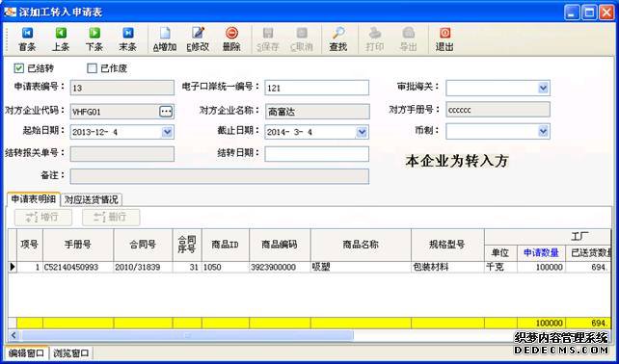Click the 申请表编号 field containing 13

tap(122, 88)
